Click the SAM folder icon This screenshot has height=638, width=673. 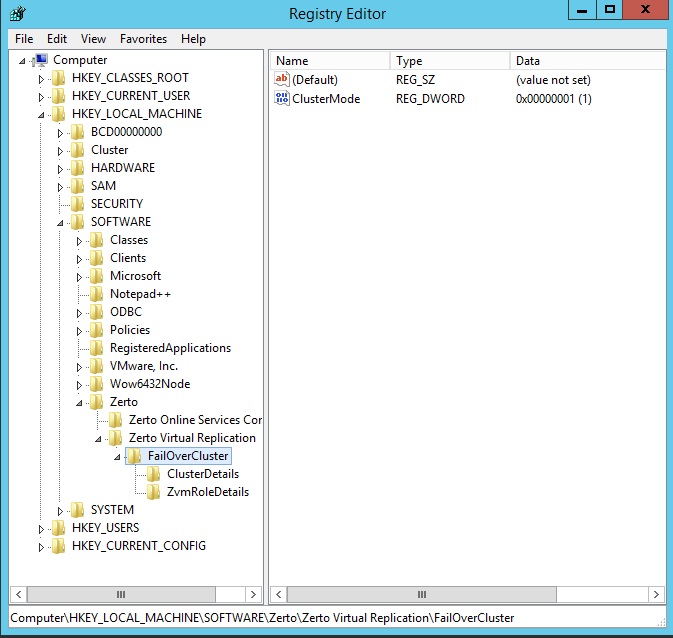tap(77, 186)
